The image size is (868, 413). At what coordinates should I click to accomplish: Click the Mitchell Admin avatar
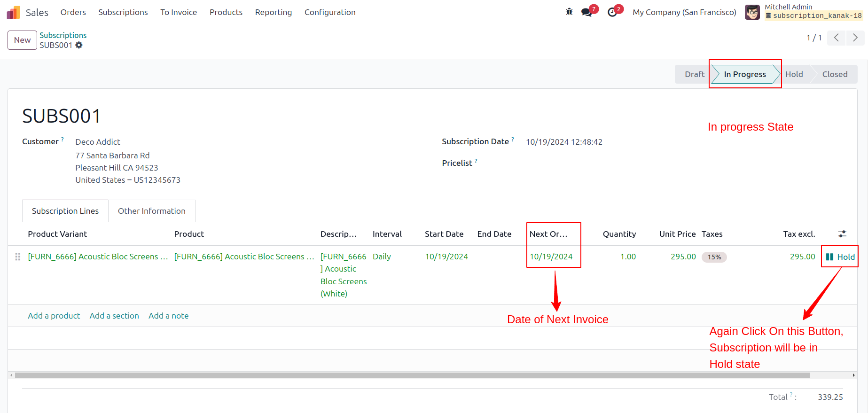point(752,12)
